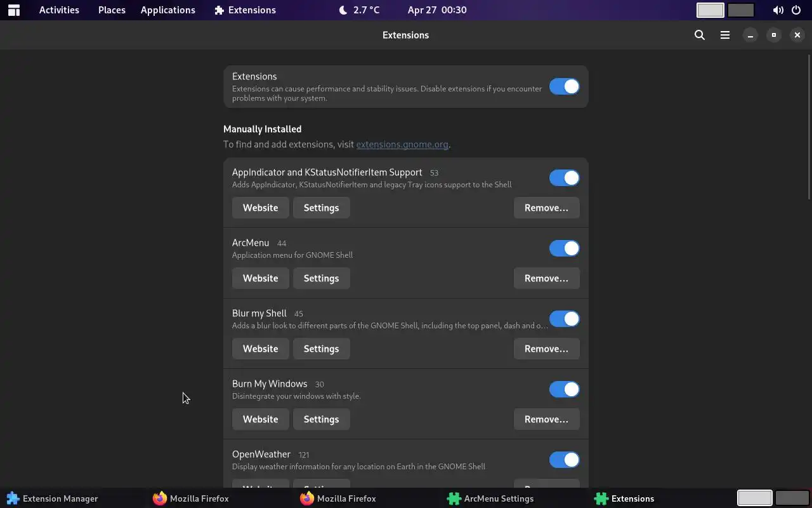Viewport: 812px width, 508px height.
Task: Click the Blur my Shell description text
Action: click(x=390, y=326)
